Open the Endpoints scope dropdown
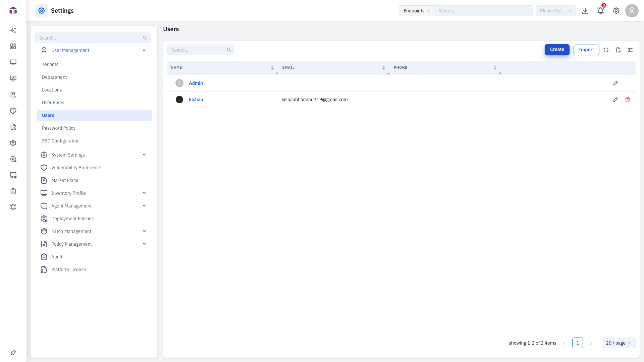 [x=417, y=11]
